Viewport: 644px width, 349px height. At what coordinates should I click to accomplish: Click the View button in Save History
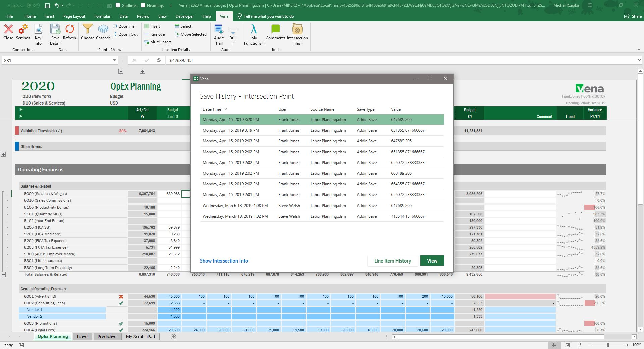coord(432,261)
